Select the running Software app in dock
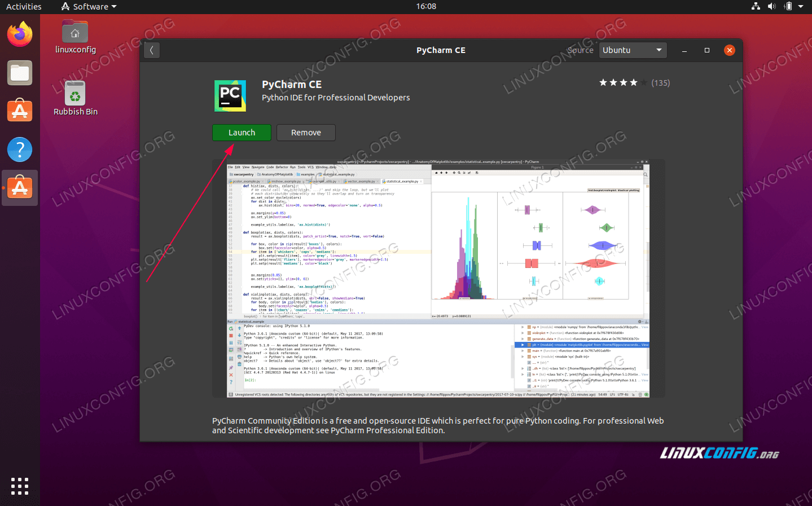 20,188
